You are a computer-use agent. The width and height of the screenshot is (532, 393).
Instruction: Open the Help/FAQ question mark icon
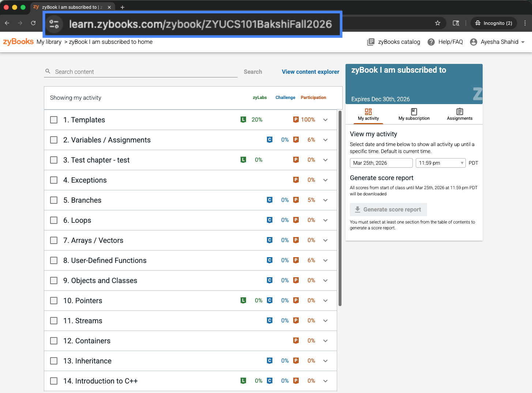(431, 42)
